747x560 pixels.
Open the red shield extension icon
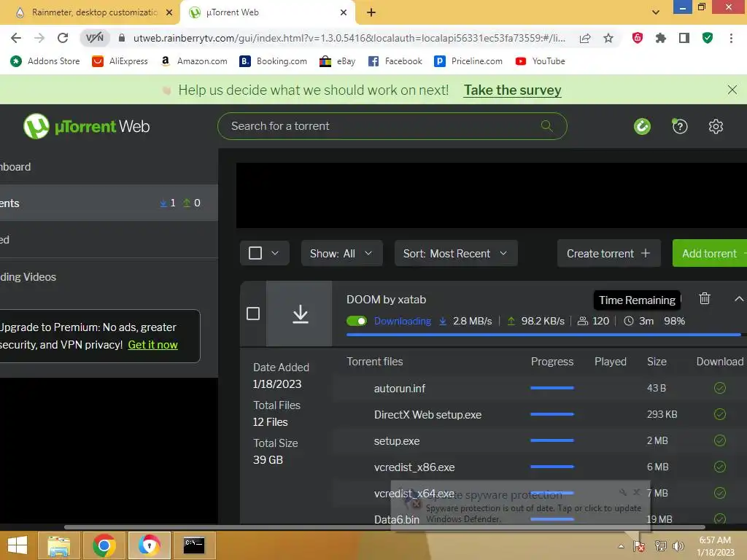point(638,38)
